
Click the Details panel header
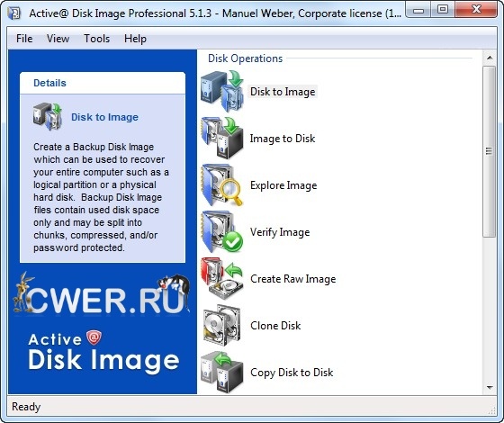[103, 83]
